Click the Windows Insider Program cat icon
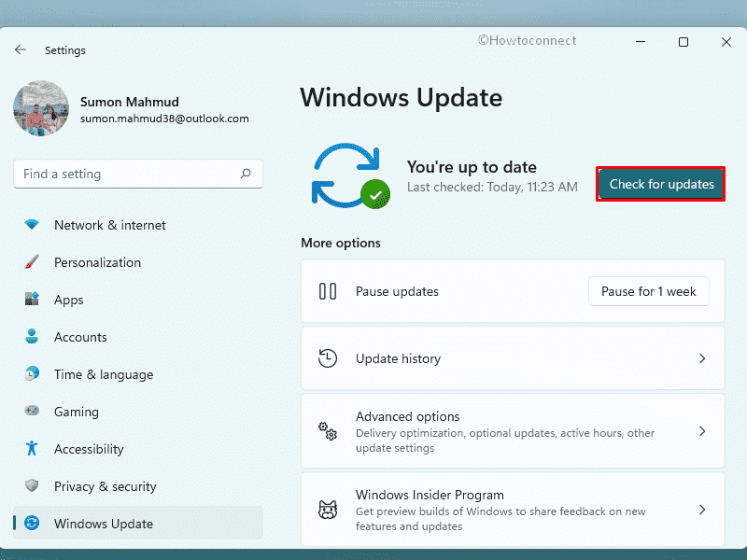This screenshot has height=560, width=747. pyautogui.click(x=328, y=510)
